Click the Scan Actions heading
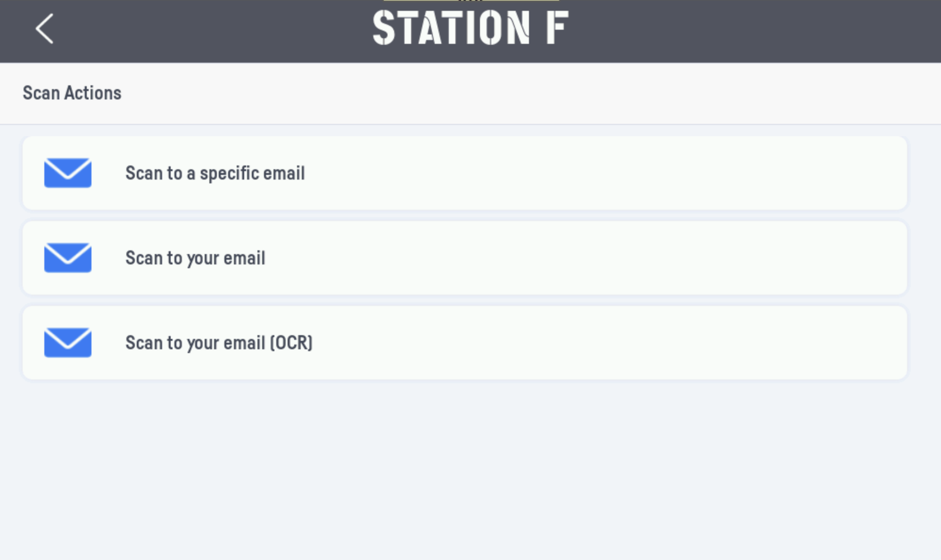This screenshot has height=560, width=941. click(72, 93)
